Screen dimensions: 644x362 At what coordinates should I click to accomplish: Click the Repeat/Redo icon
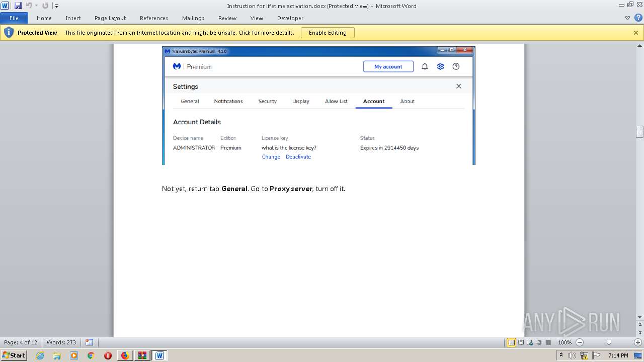tap(45, 6)
